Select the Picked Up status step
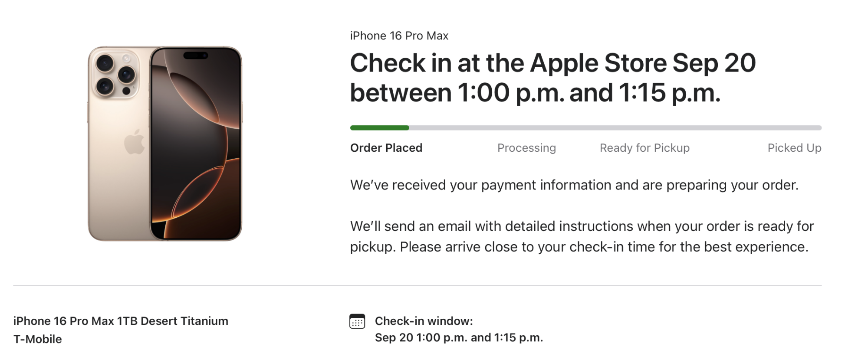This screenshot has height=353, width=868. 794,148
